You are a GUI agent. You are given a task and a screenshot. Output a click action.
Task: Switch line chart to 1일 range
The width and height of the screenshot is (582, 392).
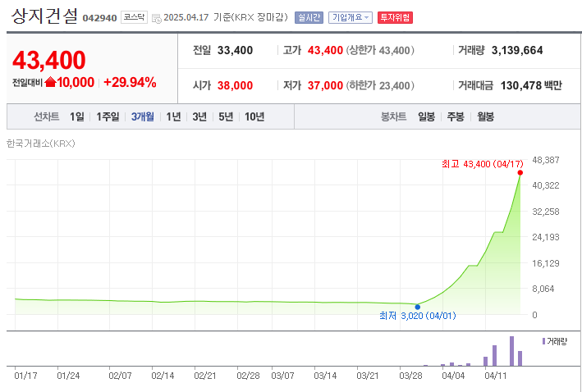pos(76,116)
